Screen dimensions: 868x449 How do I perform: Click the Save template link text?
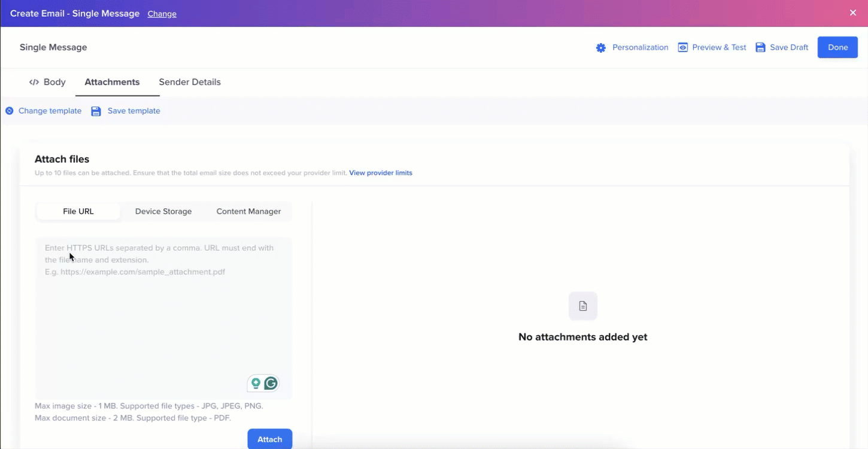(x=134, y=111)
